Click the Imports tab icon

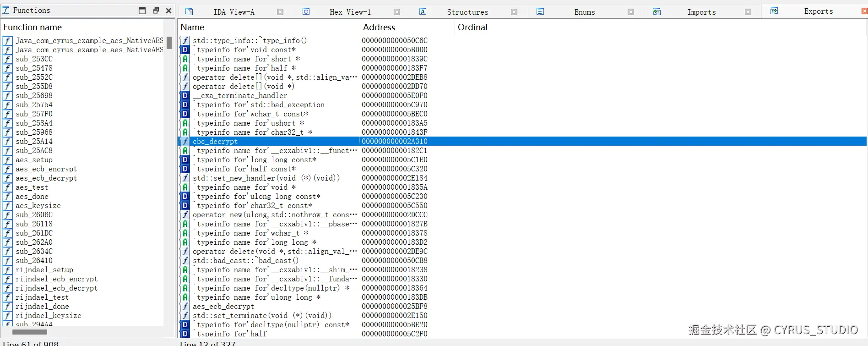pos(657,11)
